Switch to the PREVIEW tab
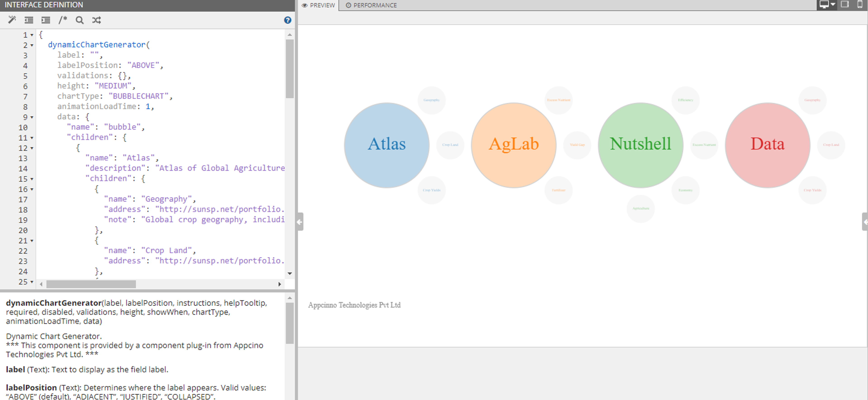 (x=318, y=5)
